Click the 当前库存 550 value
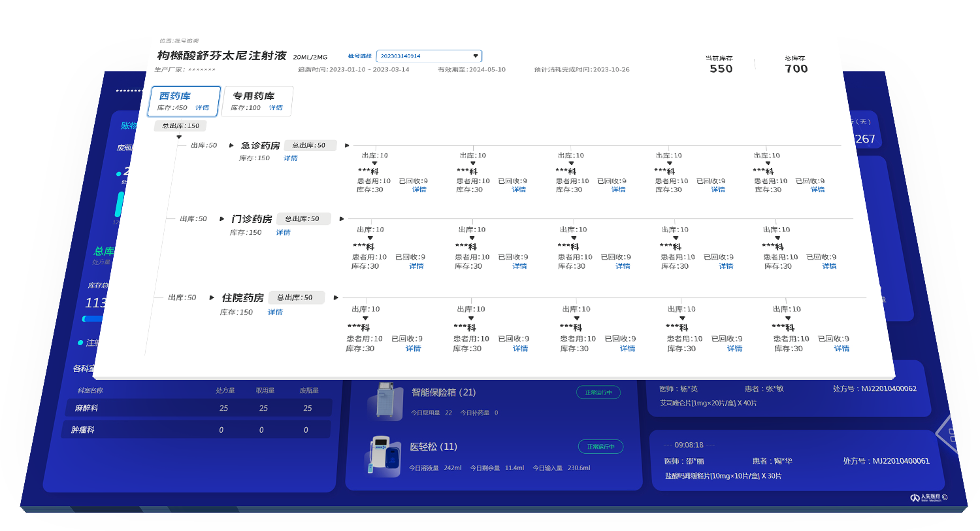This screenshot has height=531, width=980. (721, 69)
